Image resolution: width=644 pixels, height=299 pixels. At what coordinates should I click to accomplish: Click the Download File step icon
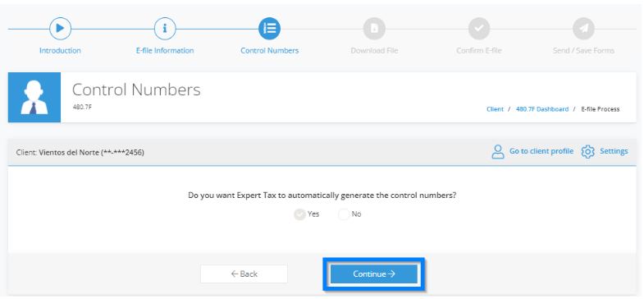coord(374,29)
